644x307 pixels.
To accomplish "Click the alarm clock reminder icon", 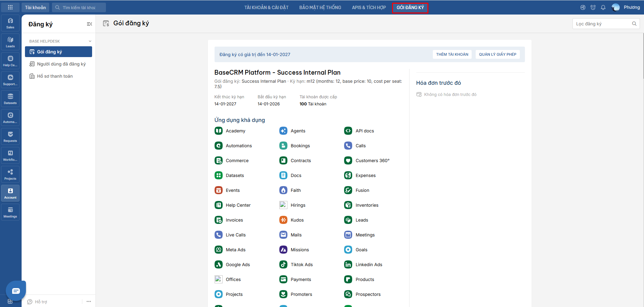I will pos(593,7).
